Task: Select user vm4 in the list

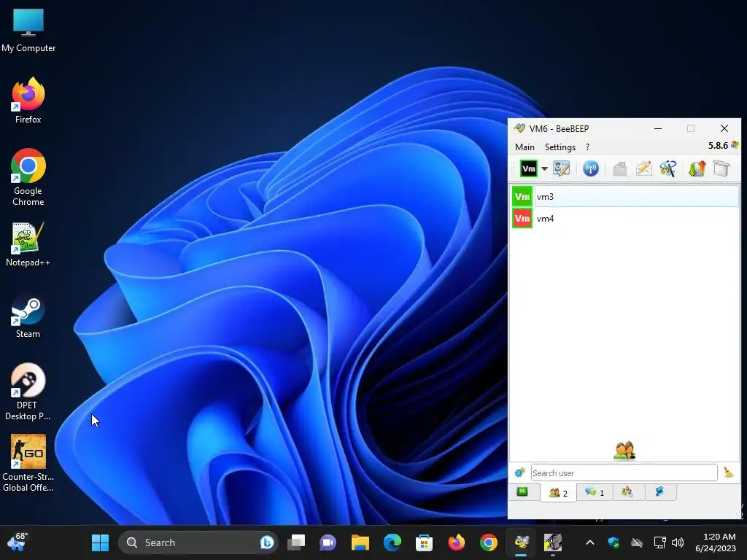Action: pyautogui.click(x=625, y=219)
